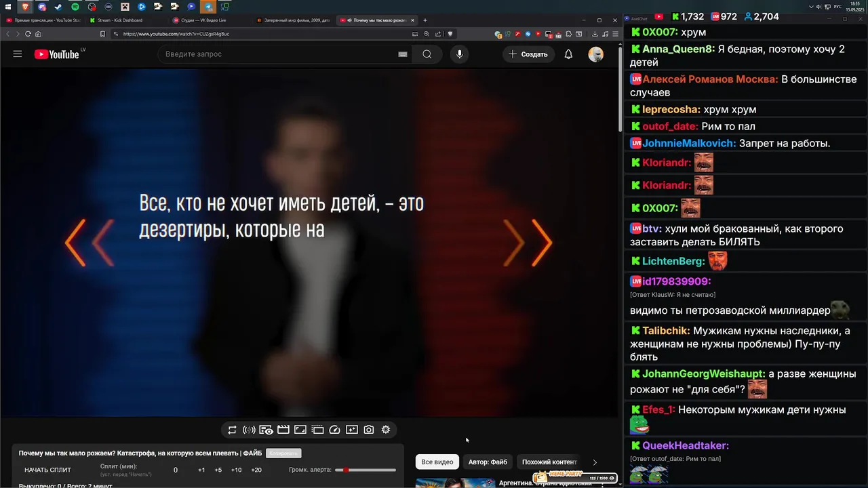The image size is (868, 488).
Task: Open the account avatar menu
Action: point(596,54)
